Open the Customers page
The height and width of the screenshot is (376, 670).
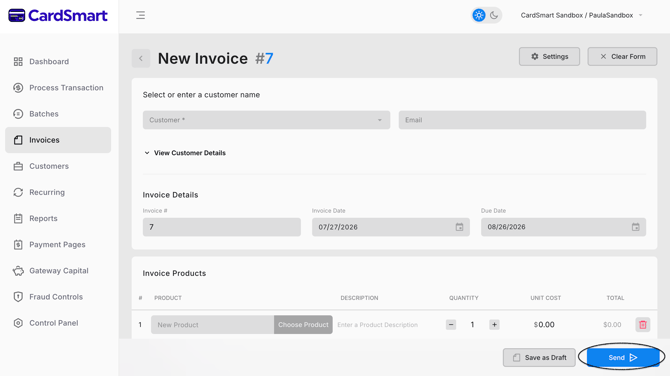(x=58, y=166)
